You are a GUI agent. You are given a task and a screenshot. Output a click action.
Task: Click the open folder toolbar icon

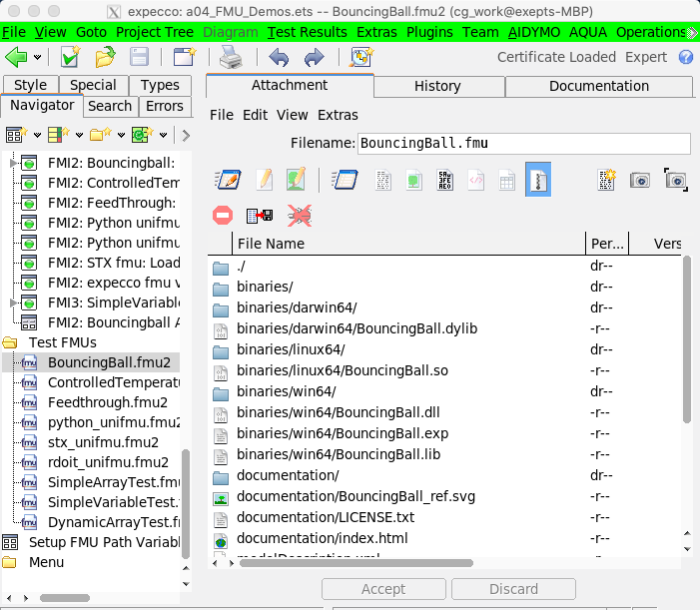tap(105, 57)
